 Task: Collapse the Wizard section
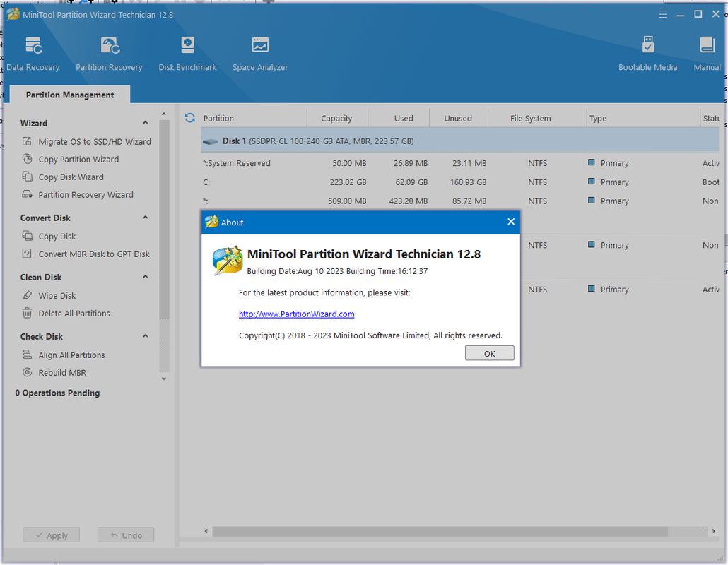click(x=146, y=123)
